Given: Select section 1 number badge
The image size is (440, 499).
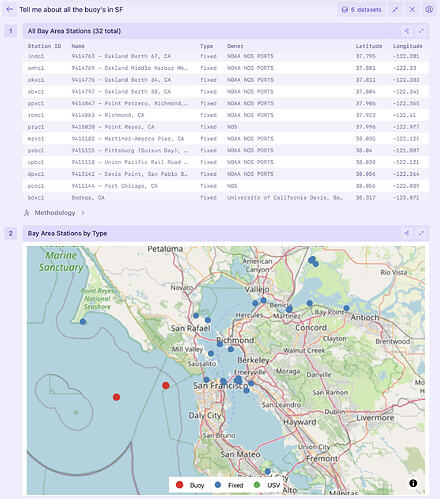Looking at the screenshot, I should coord(11,31).
